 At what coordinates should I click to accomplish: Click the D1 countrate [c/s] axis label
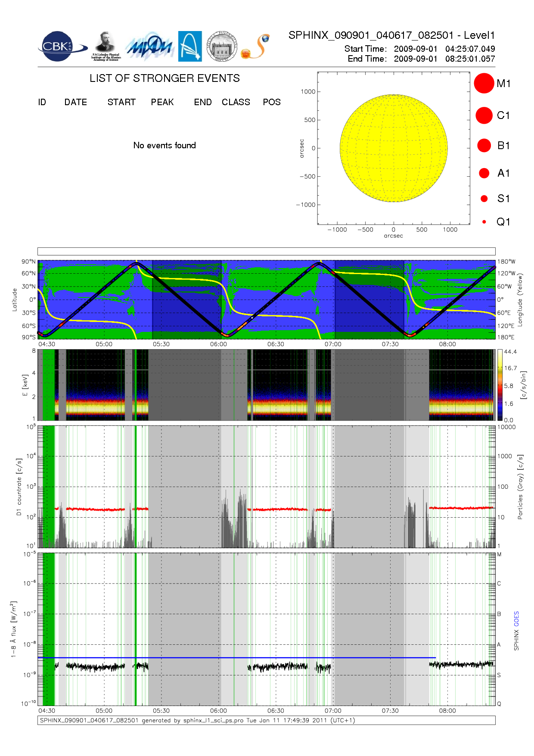pyautogui.click(x=19, y=487)
